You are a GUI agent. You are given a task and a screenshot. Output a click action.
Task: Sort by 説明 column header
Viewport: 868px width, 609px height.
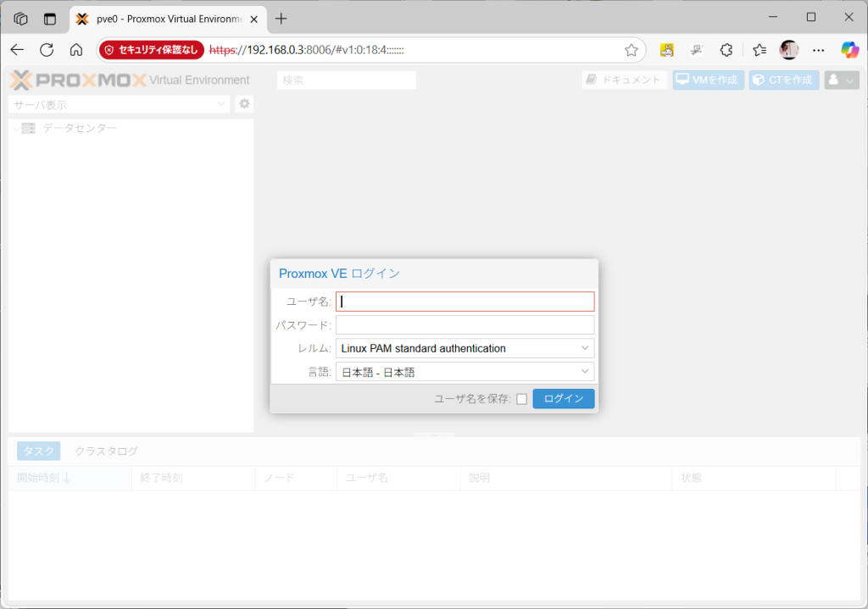tap(565, 478)
